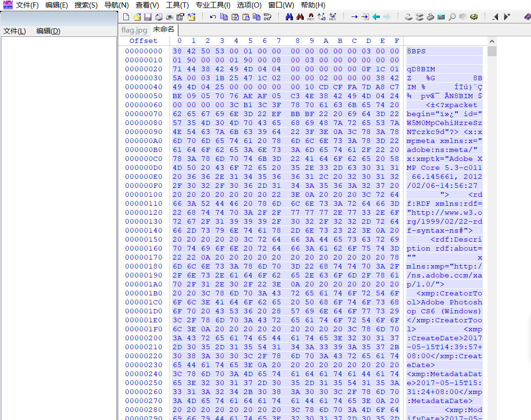
Task: Open the 专业工具(I) menu
Action: 213,5
